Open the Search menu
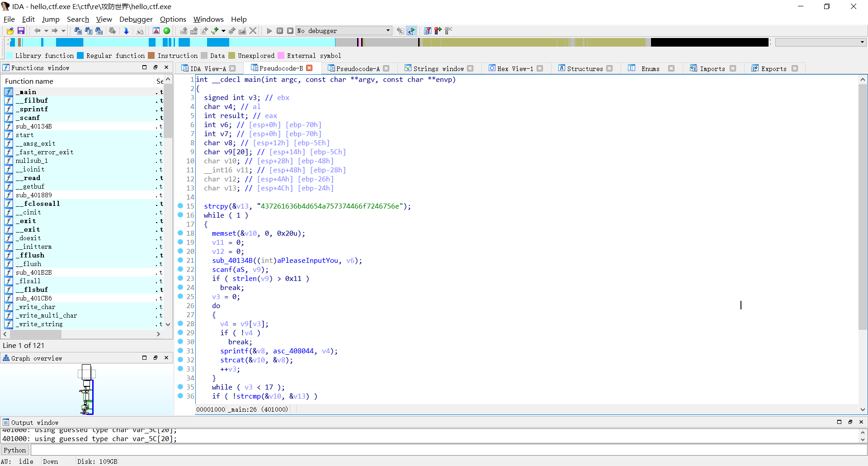The height and width of the screenshot is (466, 868). [x=78, y=19]
